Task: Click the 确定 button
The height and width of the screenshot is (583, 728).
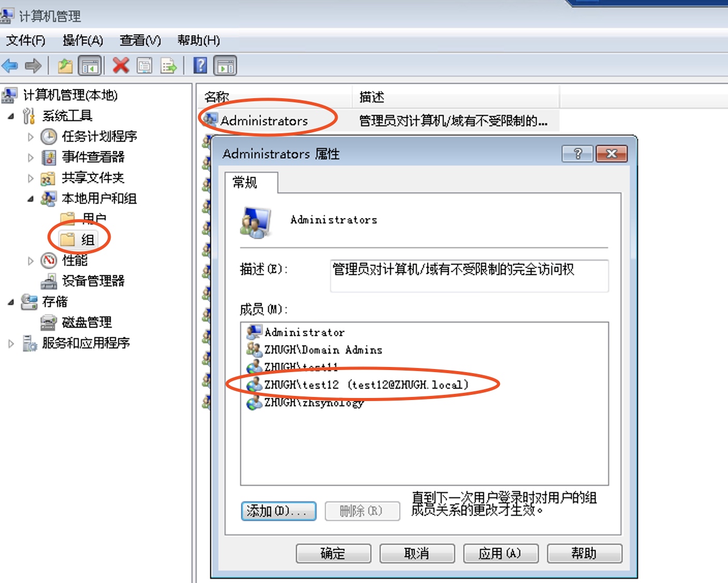Action: pos(333,554)
